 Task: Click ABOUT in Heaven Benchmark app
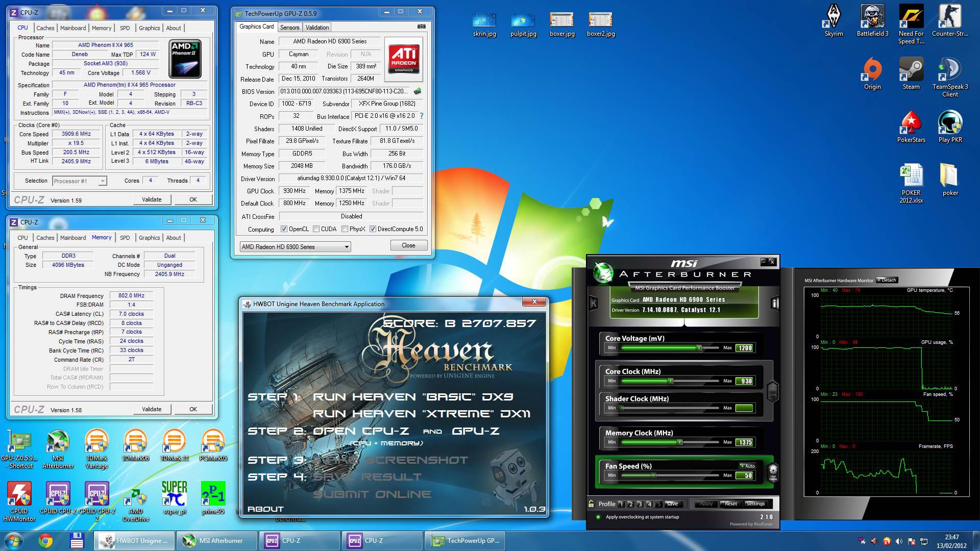(265, 509)
